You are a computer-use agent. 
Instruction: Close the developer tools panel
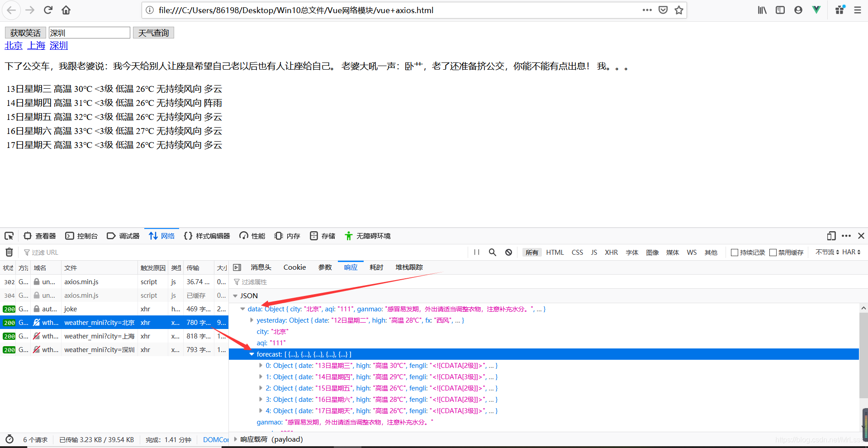pyautogui.click(x=861, y=236)
